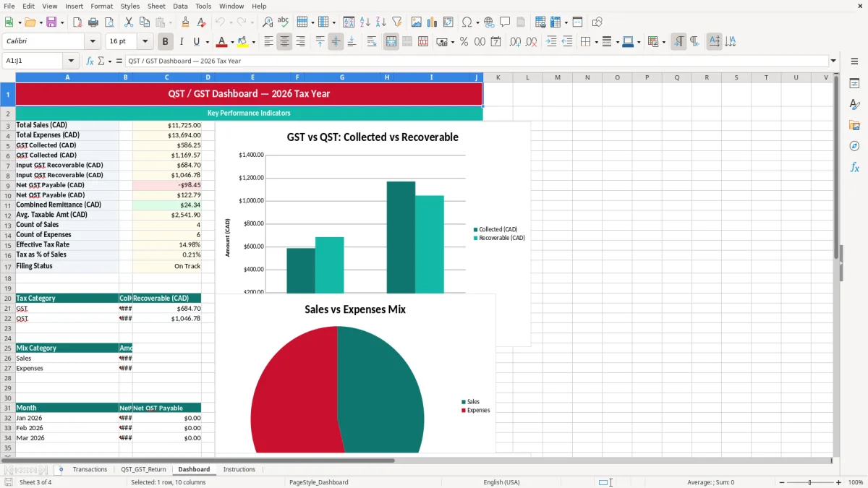
Task: Open background color dropdown arrow
Action: pos(253,42)
